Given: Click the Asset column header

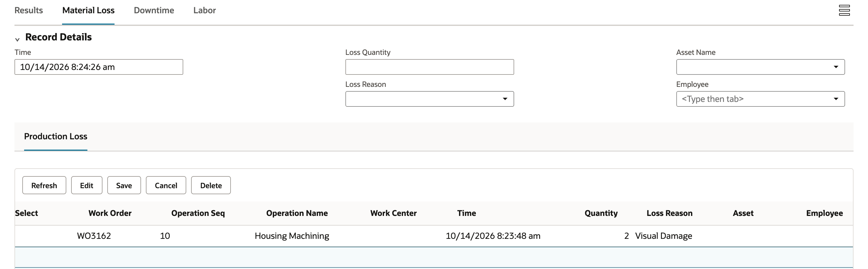Looking at the screenshot, I should (743, 213).
